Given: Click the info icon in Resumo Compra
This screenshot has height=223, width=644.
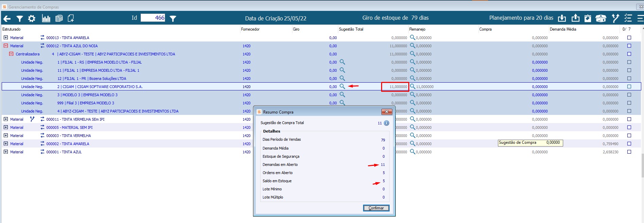Looking at the screenshot, I should 387,123.
